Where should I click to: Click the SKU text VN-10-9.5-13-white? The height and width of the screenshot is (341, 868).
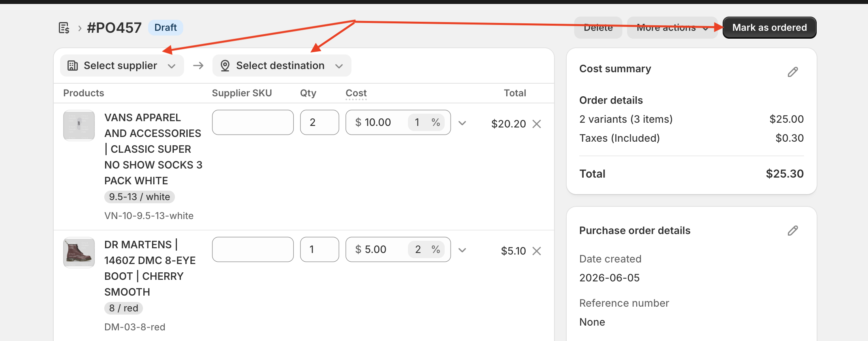click(x=149, y=216)
